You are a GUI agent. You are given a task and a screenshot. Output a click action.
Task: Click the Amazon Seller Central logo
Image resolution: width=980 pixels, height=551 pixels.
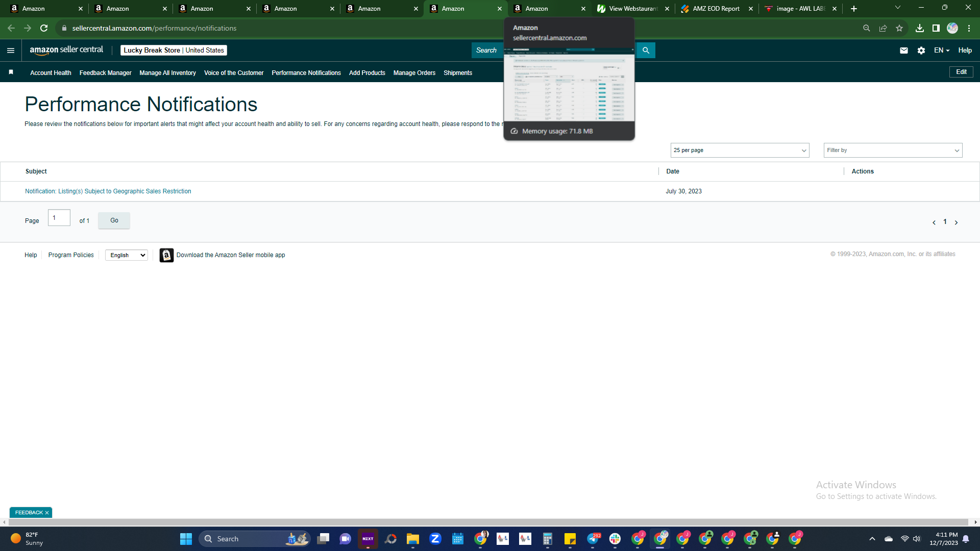point(66,50)
